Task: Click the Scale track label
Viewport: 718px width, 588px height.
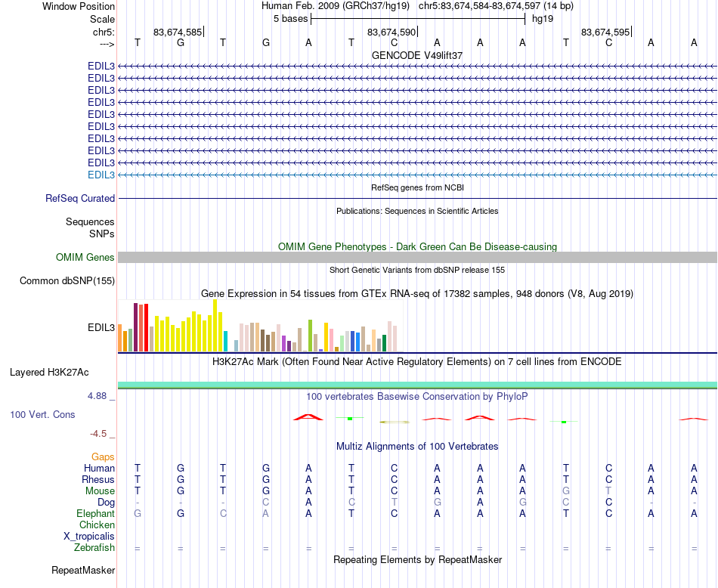Action: tap(102, 19)
